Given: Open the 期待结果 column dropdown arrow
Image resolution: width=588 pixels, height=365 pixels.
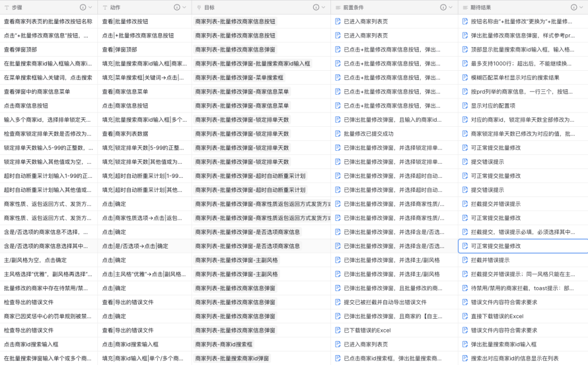Looking at the screenshot, I should (x=581, y=8).
